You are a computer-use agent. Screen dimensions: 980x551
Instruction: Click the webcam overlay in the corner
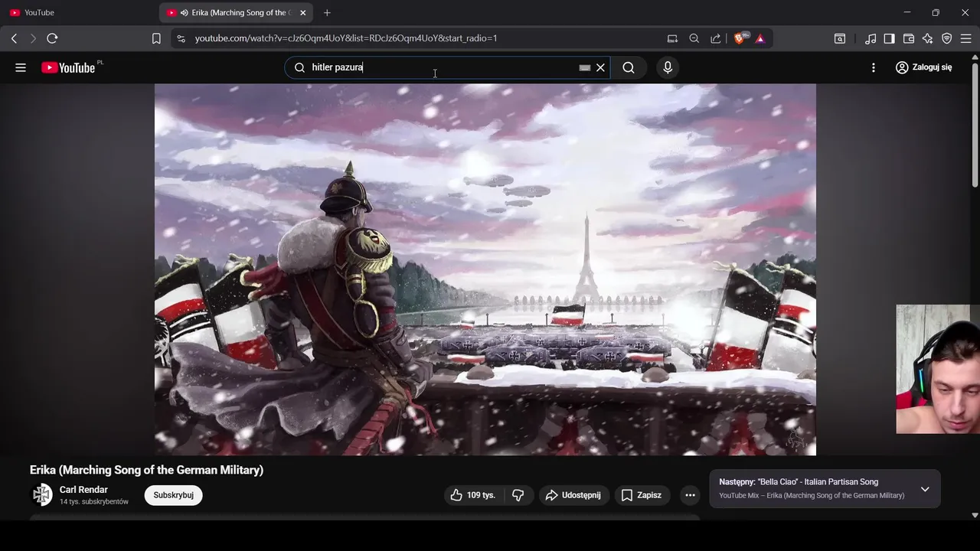938,369
